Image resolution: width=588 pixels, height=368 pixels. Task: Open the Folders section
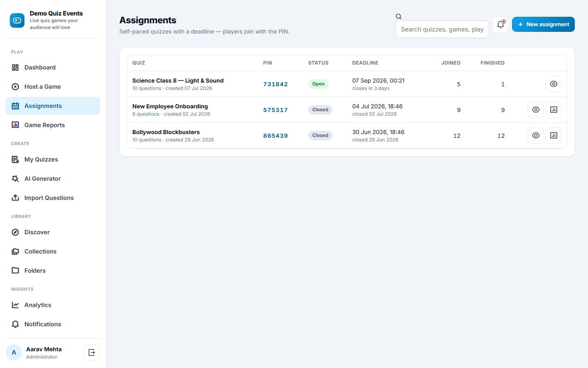53,271
